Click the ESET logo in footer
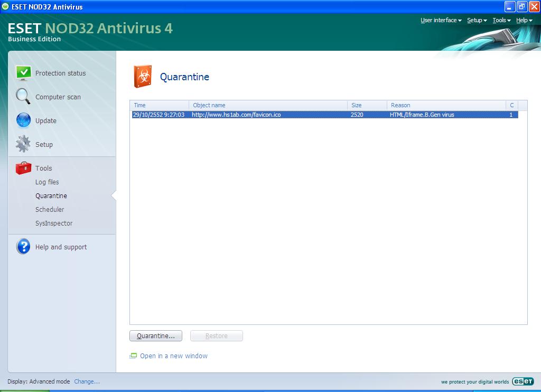The image size is (541, 392). pos(523,381)
